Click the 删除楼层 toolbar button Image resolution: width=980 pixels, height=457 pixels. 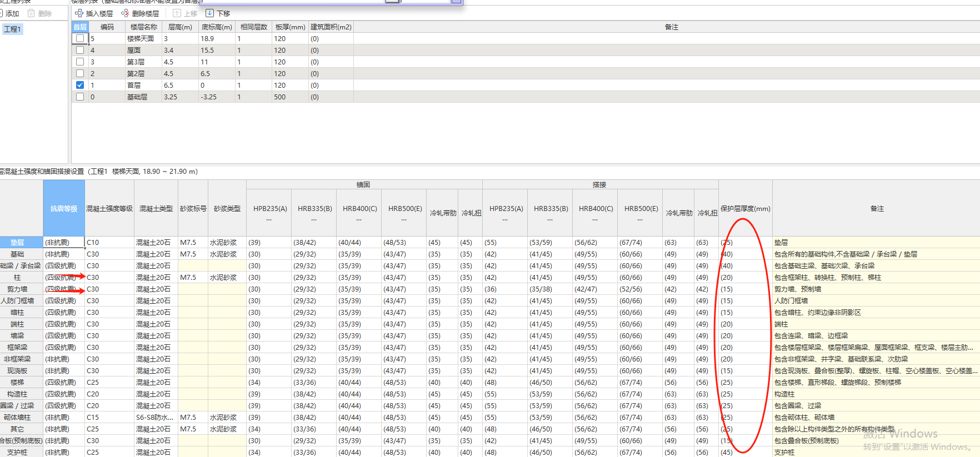140,13
